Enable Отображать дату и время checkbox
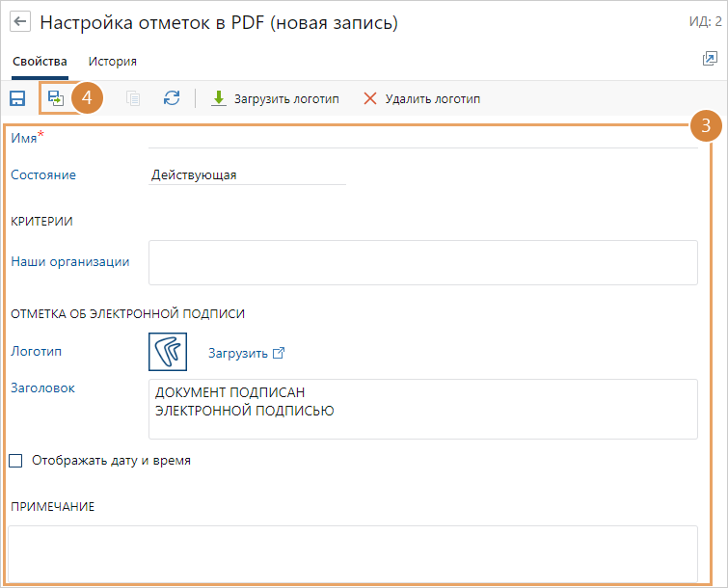This screenshot has width=728, height=588. tap(15, 461)
